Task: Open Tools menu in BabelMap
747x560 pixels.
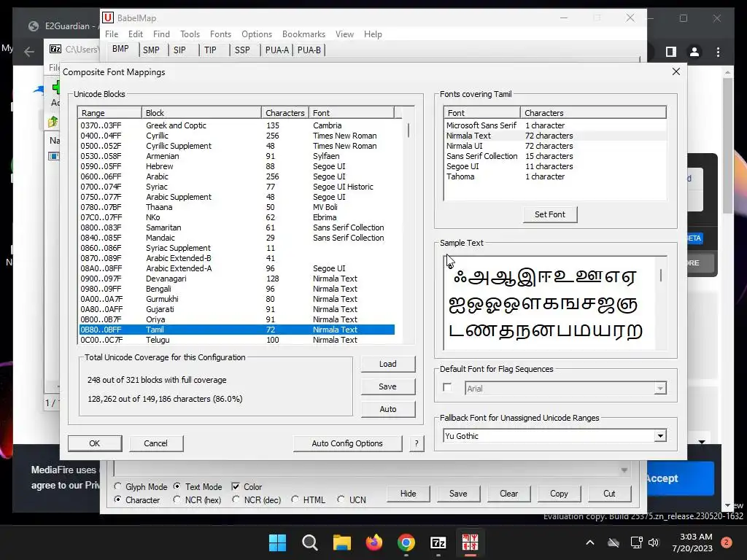Action: pyautogui.click(x=190, y=34)
